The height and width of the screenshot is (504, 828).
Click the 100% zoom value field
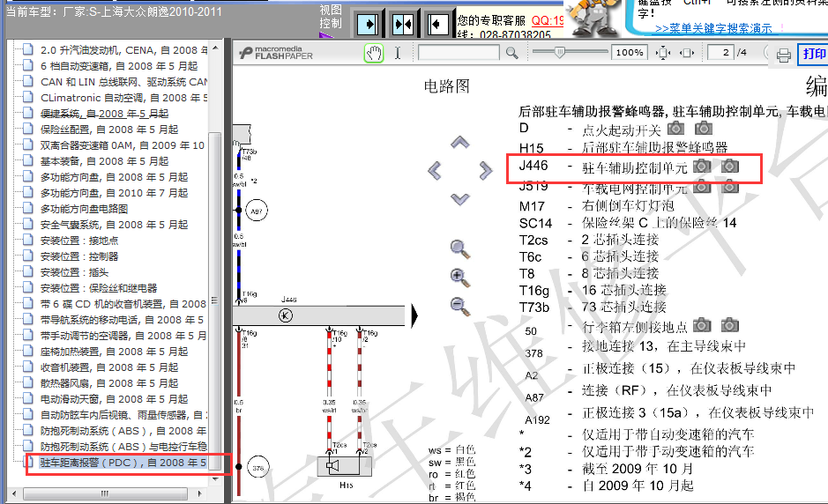click(630, 52)
